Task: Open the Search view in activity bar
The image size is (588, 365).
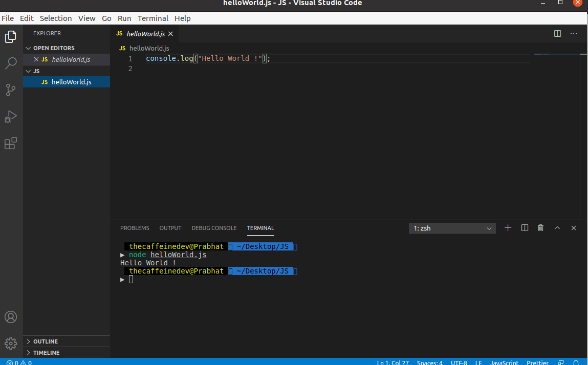Action: pos(11,63)
